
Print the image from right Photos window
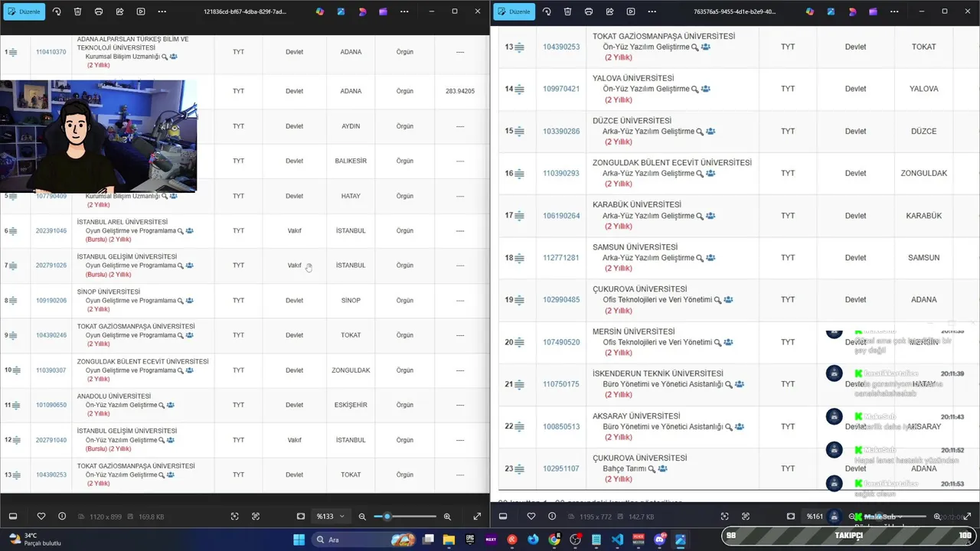589,11
